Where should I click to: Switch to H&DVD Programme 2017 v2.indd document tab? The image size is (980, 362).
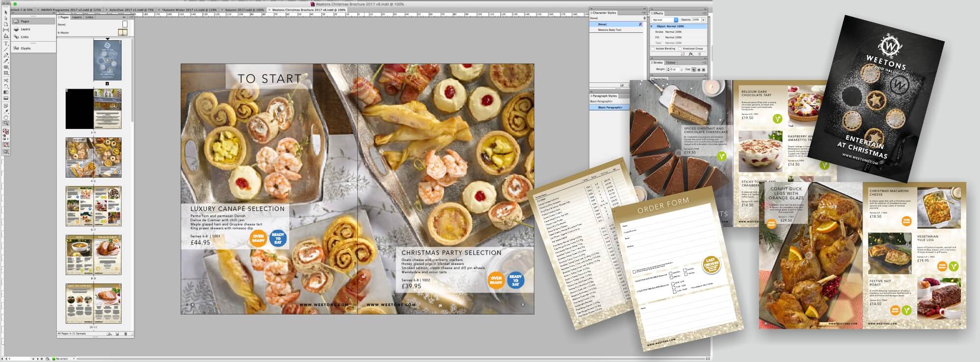pyautogui.click(x=71, y=9)
